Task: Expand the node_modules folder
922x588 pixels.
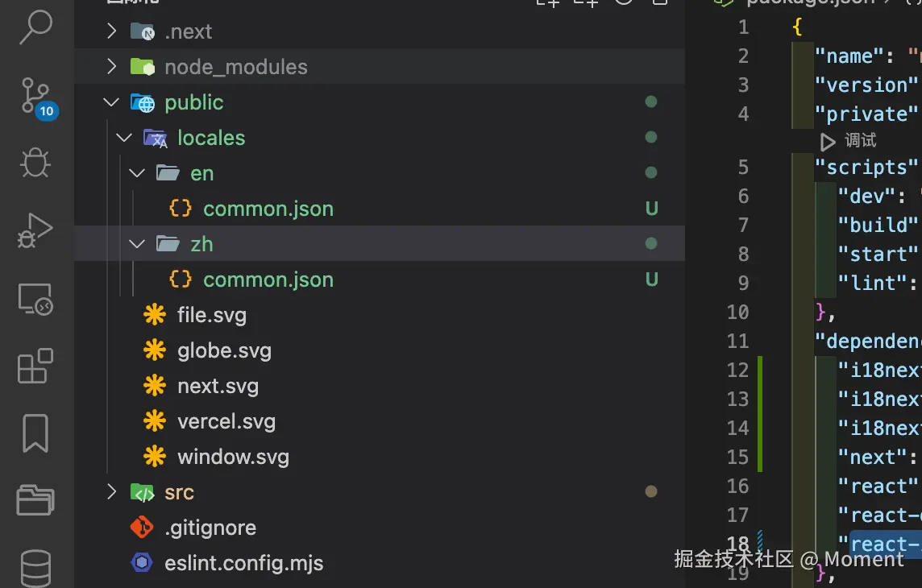Action: pyautogui.click(x=112, y=67)
